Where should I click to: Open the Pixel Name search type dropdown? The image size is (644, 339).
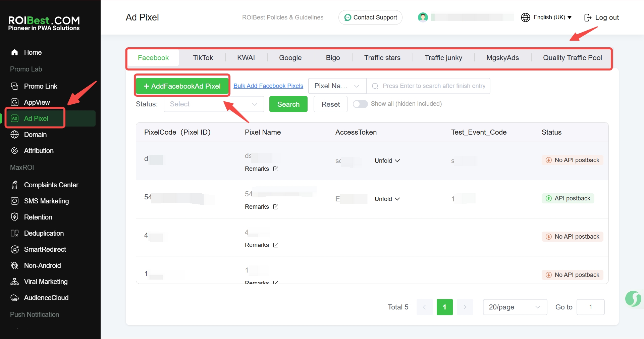(x=337, y=86)
